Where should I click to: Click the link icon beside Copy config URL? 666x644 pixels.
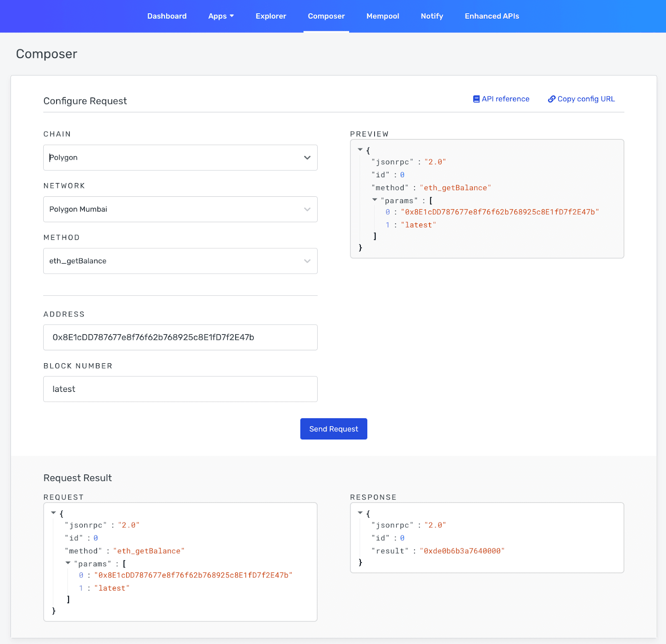pyautogui.click(x=552, y=99)
